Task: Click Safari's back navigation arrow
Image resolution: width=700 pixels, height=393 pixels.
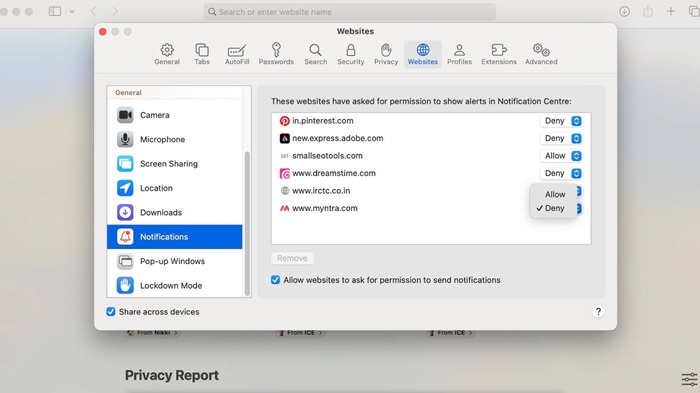Action: tap(93, 12)
